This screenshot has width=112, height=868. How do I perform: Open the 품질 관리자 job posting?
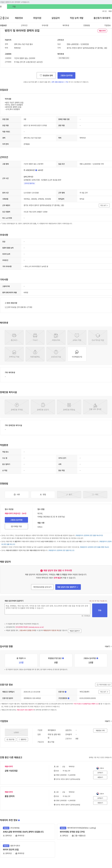(9, 796)
